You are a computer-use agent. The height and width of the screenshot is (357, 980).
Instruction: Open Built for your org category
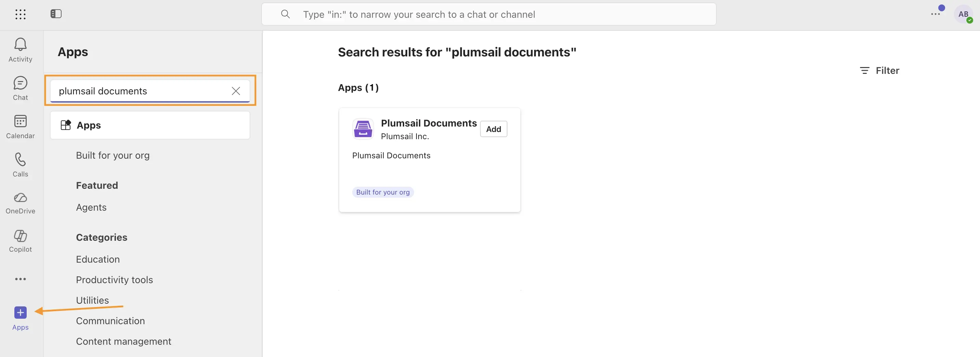coord(112,155)
